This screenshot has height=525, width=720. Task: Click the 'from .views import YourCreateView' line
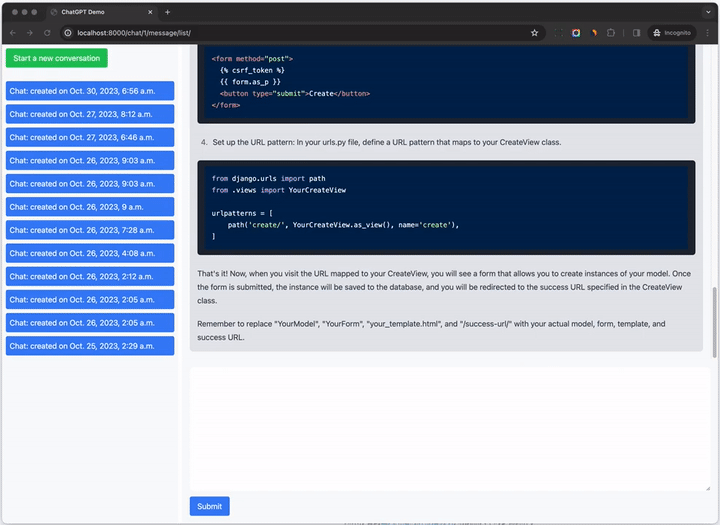pos(279,190)
